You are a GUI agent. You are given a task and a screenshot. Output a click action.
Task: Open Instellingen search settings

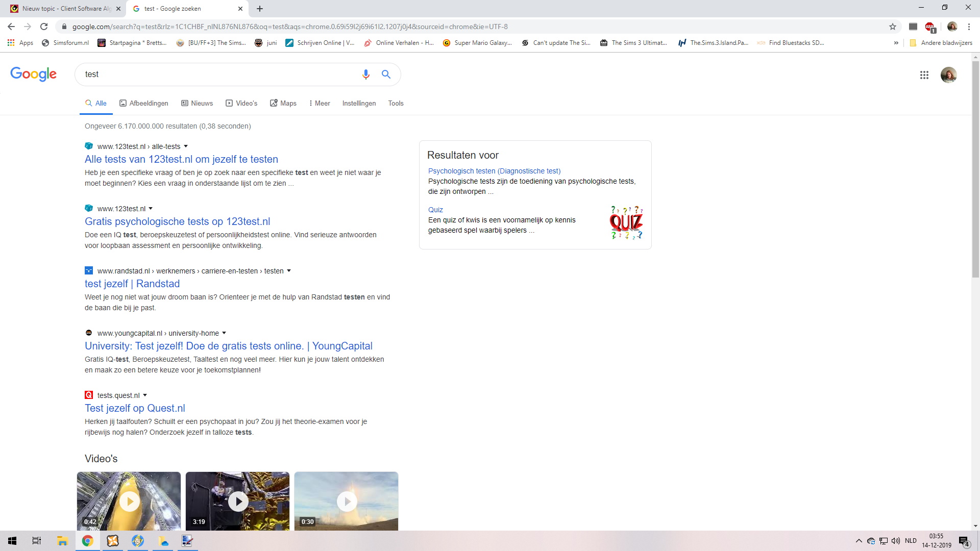click(359, 103)
